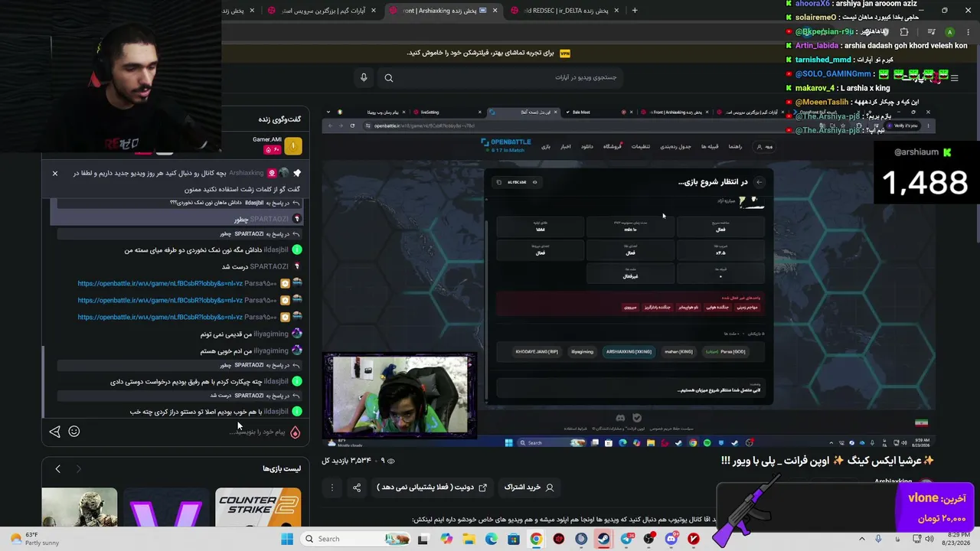Open the Counter-Strike 2 game thumbnail

click(x=258, y=508)
